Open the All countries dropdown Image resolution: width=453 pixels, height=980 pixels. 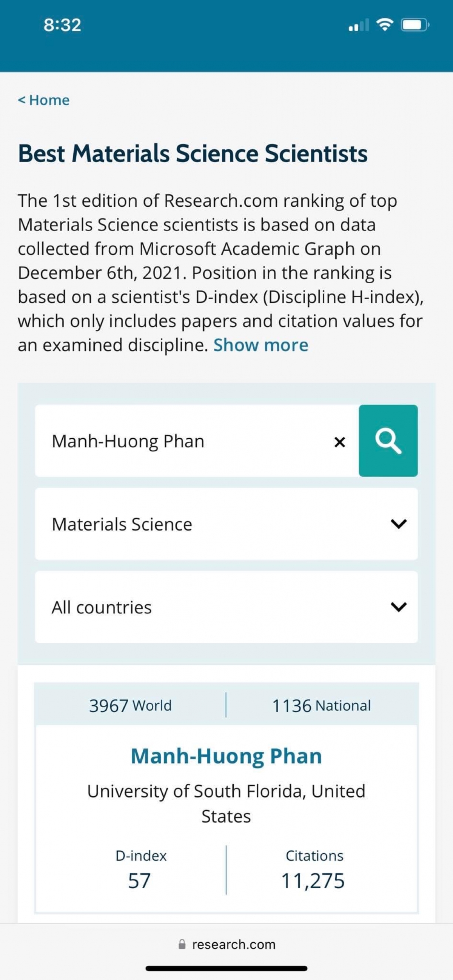(226, 607)
